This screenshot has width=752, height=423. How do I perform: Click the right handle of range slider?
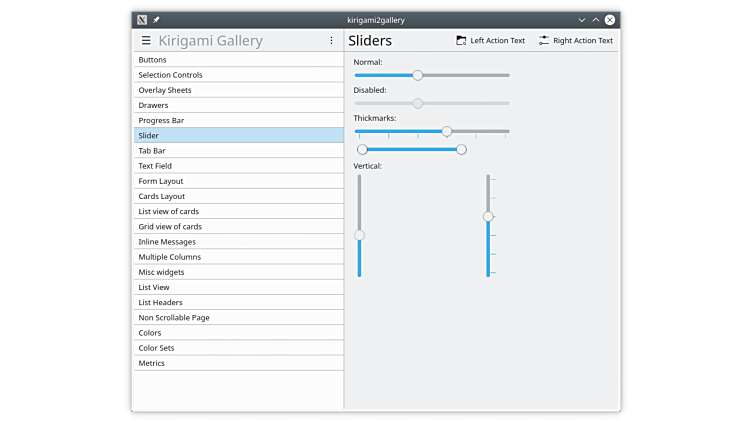click(x=461, y=150)
